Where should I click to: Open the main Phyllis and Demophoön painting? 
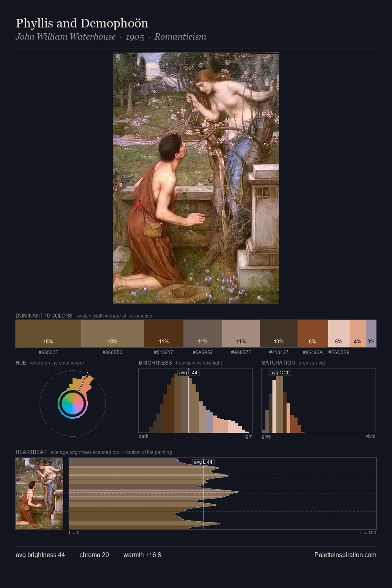coord(196,178)
